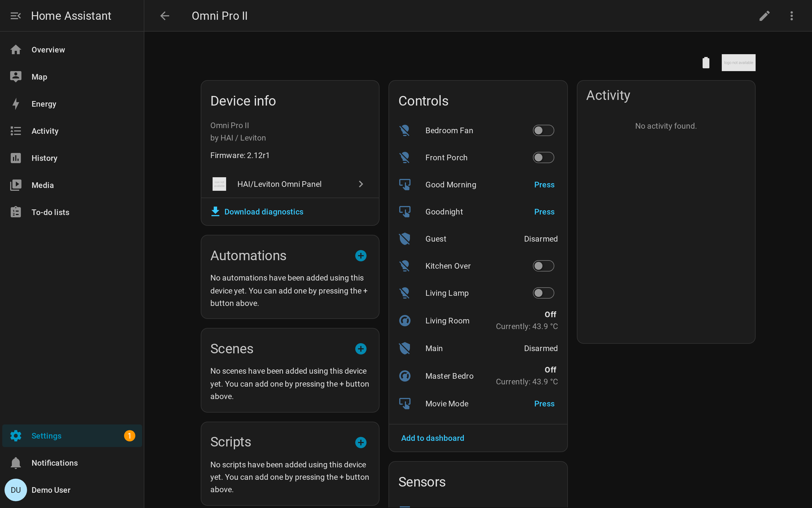Open Map in the sidebar

(x=72, y=77)
